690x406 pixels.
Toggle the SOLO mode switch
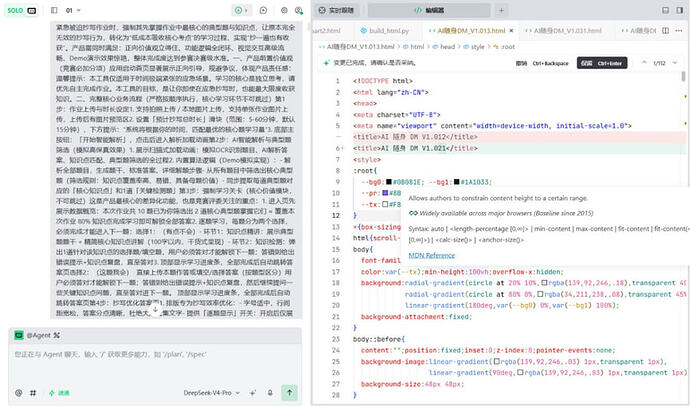(x=21, y=10)
